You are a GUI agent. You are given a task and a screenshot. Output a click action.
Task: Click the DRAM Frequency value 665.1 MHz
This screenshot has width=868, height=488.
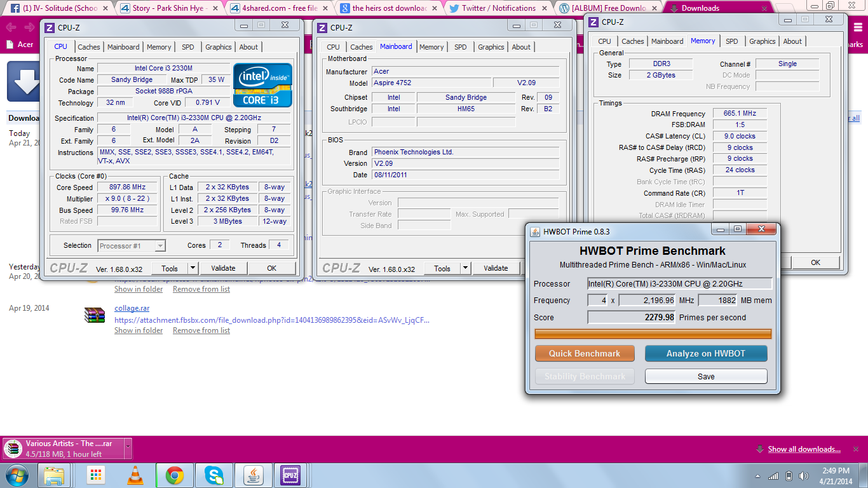pyautogui.click(x=740, y=113)
